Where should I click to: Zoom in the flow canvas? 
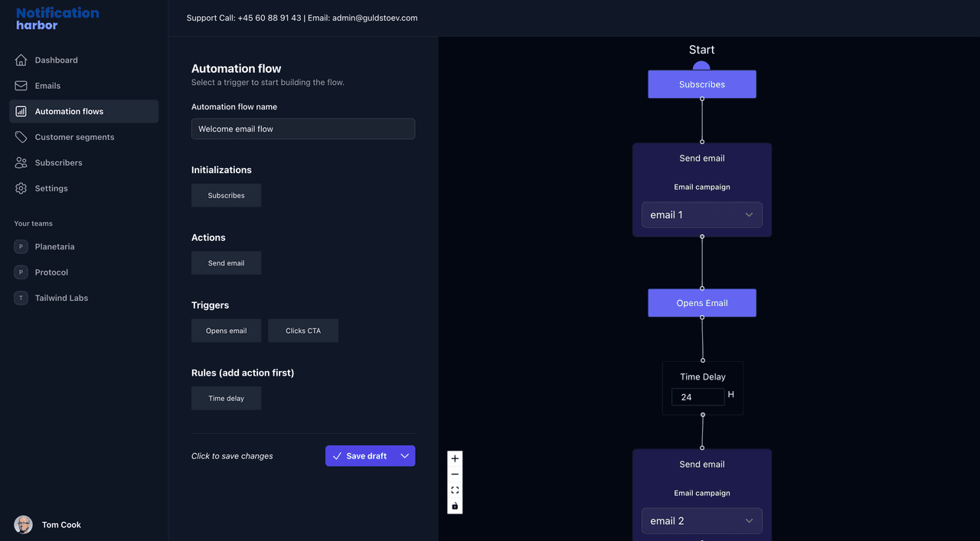(455, 458)
